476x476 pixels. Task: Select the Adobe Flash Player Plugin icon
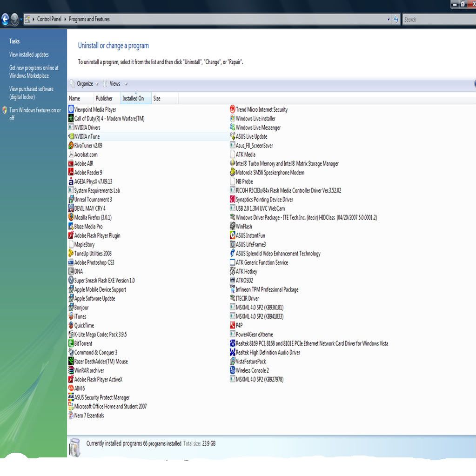pyautogui.click(x=71, y=235)
